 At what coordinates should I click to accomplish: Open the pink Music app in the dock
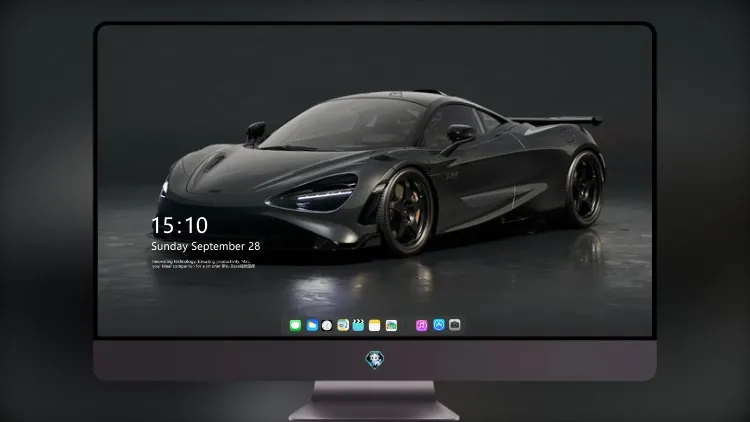coord(421,325)
